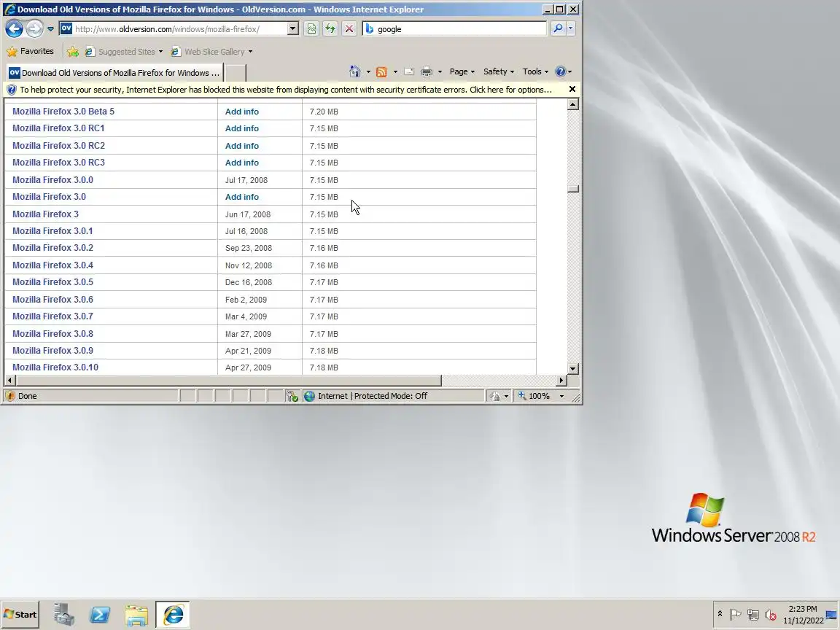Click Add info for Firefox 3.0 RC2
The height and width of the screenshot is (630, 840).
(241, 146)
